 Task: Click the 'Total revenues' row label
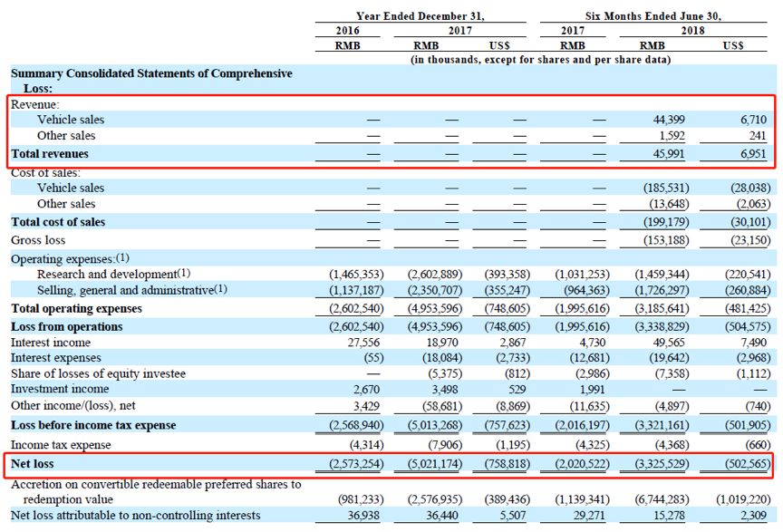pos(50,154)
